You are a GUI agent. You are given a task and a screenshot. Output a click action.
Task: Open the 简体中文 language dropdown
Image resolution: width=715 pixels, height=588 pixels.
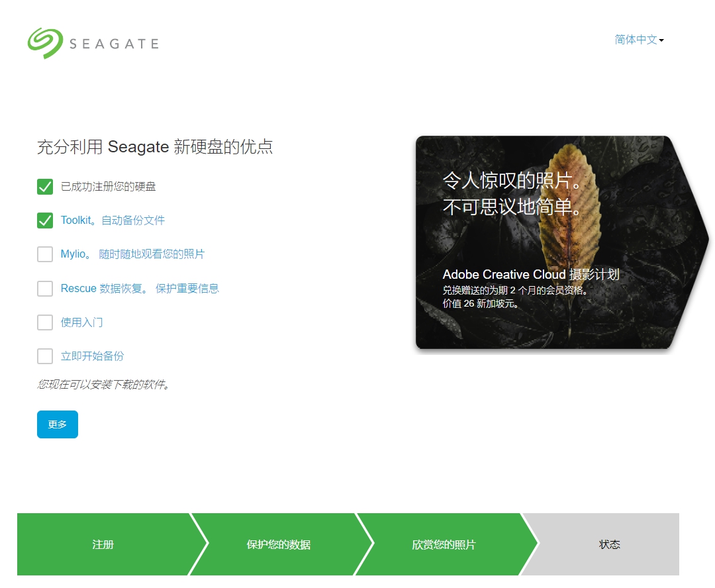639,40
